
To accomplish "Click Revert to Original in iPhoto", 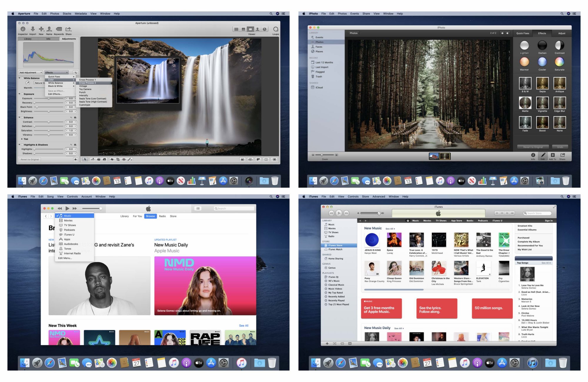I will [533, 147].
